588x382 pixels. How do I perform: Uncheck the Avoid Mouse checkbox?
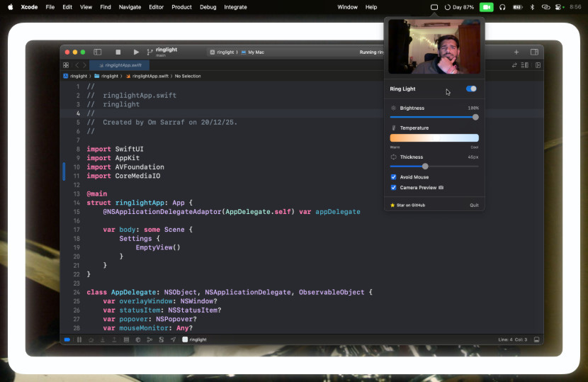click(x=393, y=177)
